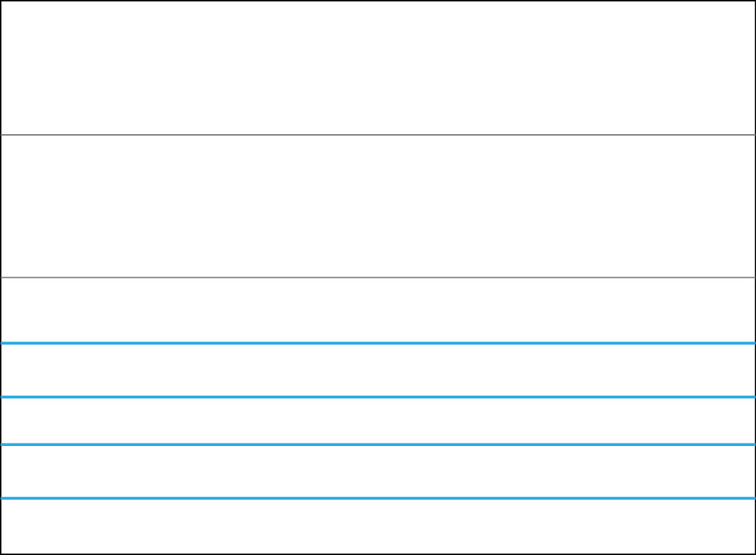The width and height of the screenshot is (756, 555).
Task: Click the black top border of the page
Action: point(378,1)
